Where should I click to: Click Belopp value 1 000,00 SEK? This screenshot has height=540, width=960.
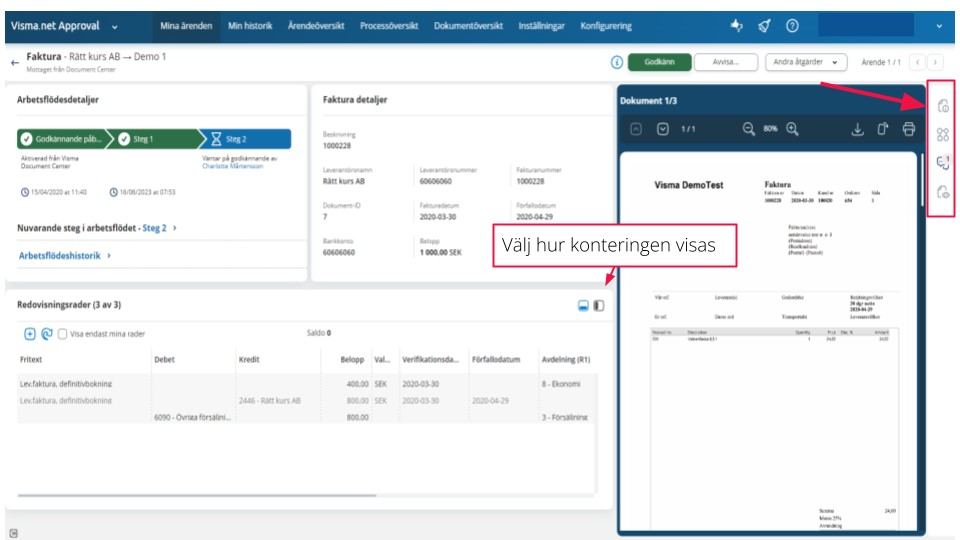[441, 252]
